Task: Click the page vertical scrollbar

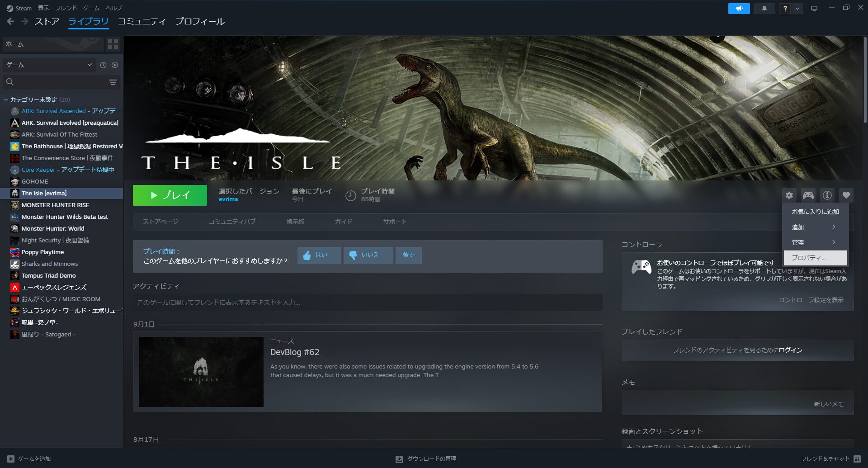Action: (865, 79)
